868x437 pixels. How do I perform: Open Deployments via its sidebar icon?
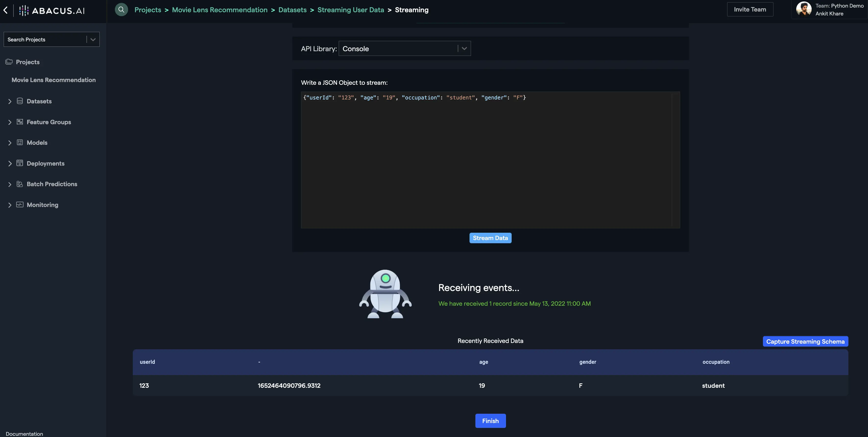click(20, 163)
